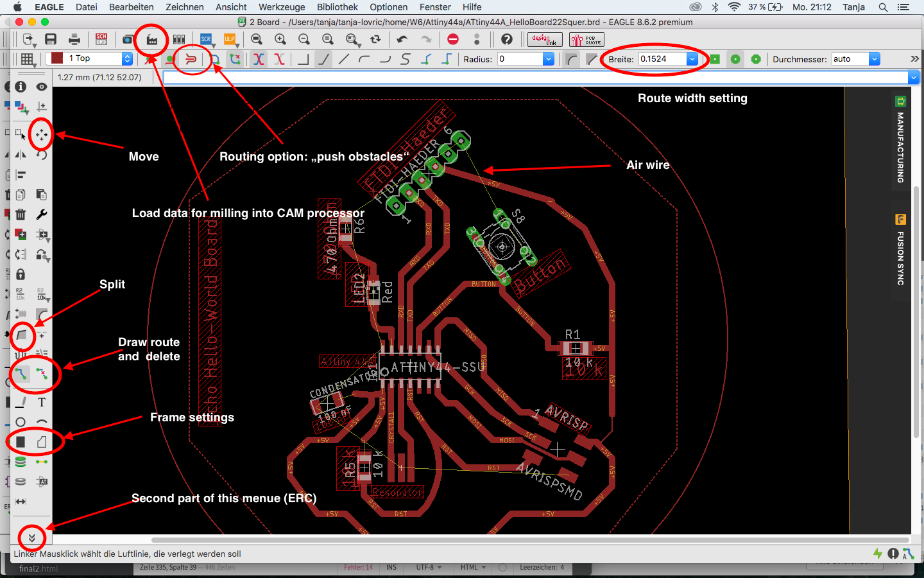Undo the last action
This screenshot has width=924, height=578.
(402, 40)
